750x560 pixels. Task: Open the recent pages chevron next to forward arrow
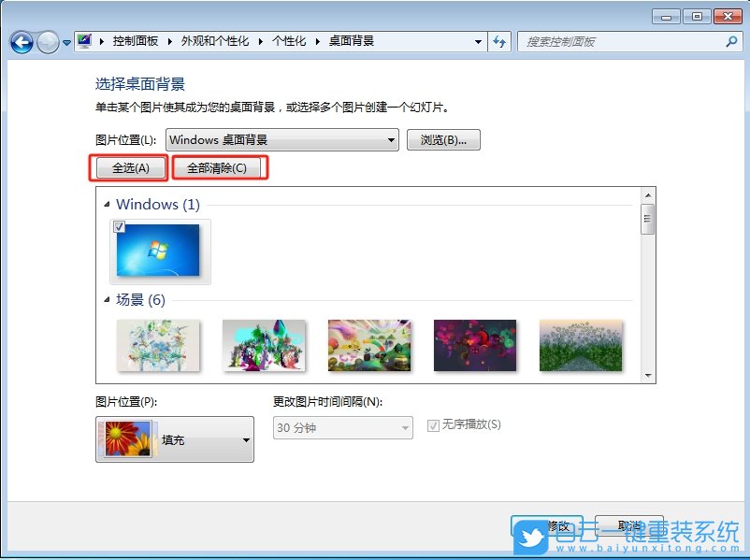65,42
